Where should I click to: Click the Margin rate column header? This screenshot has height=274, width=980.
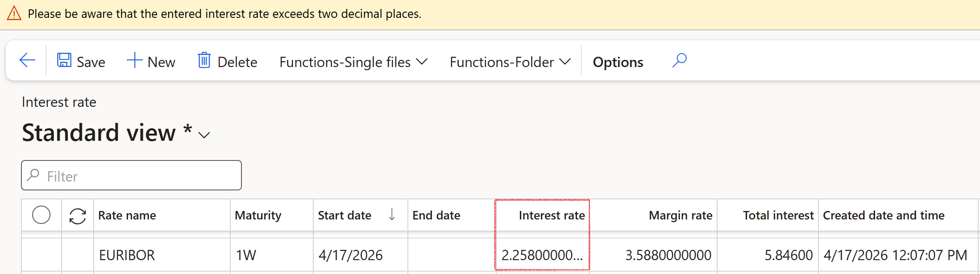click(x=680, y=215)
